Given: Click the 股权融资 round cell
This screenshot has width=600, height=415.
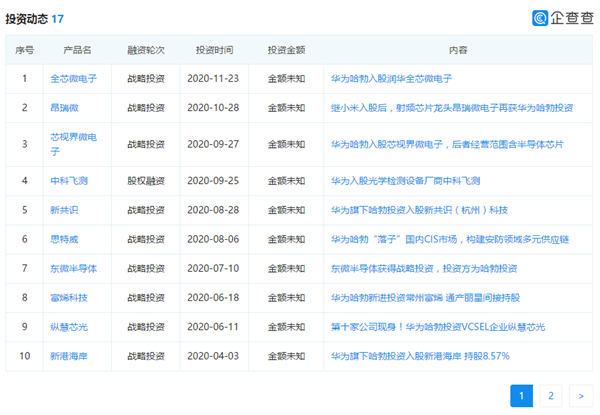Looking at the screenshot, I should 146,181.
